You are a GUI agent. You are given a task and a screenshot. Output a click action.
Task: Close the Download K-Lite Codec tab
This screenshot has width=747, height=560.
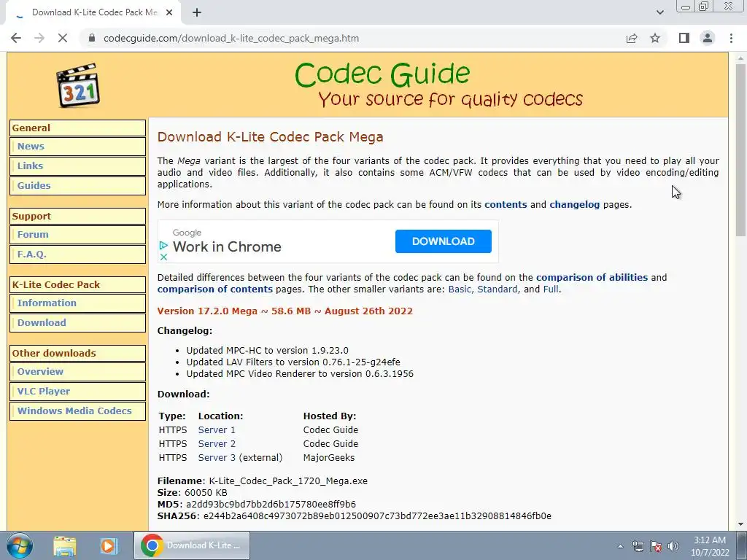[169, 13]
